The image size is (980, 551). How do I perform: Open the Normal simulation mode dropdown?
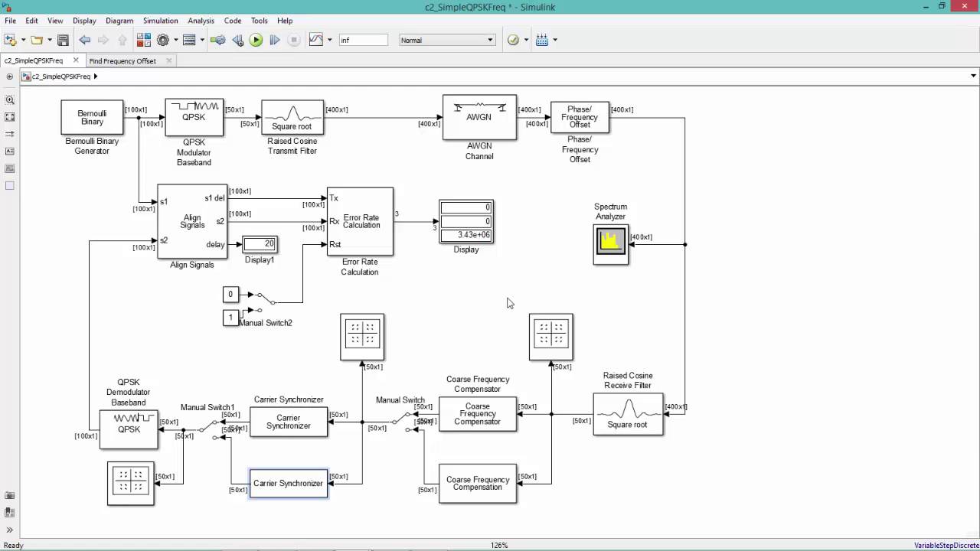pos(447,40)
